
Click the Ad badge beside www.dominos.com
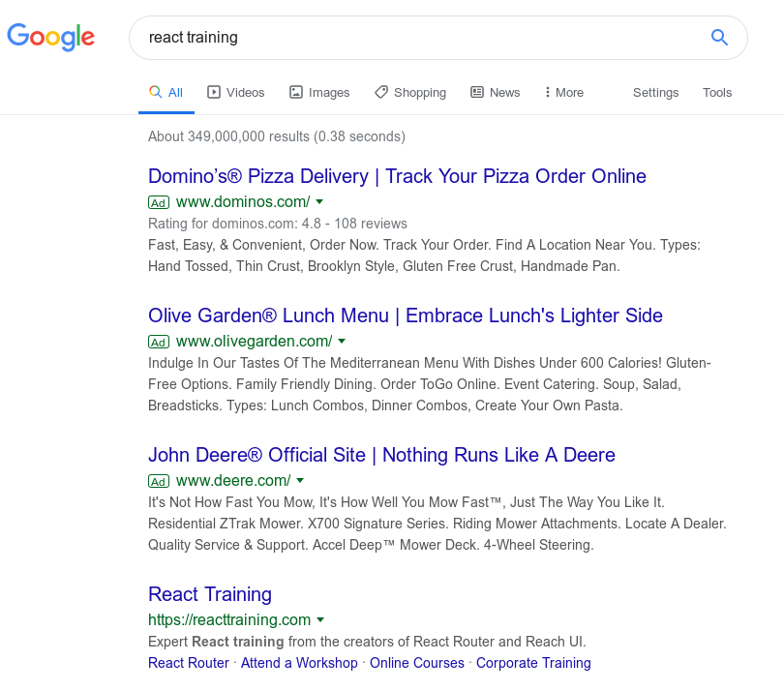tap(159, 202)
